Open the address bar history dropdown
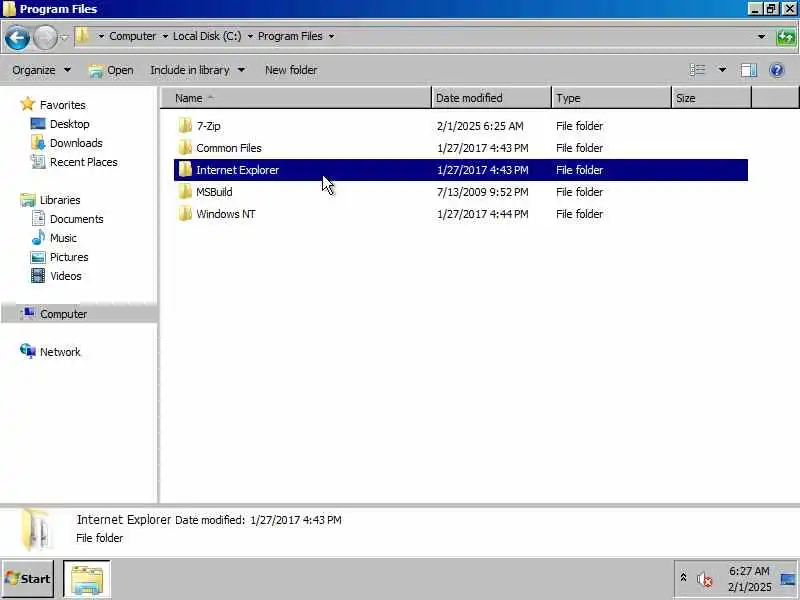800x600 pixels. [x=761, y=37]
